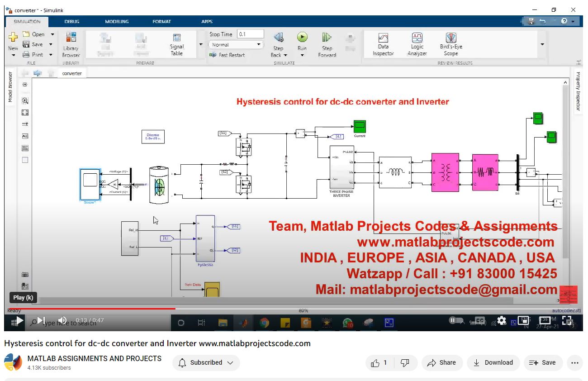Open the Normal simulation mode combo box
Image resolution: width=588 pixels, height=381 pixels.
click(236, 44)
